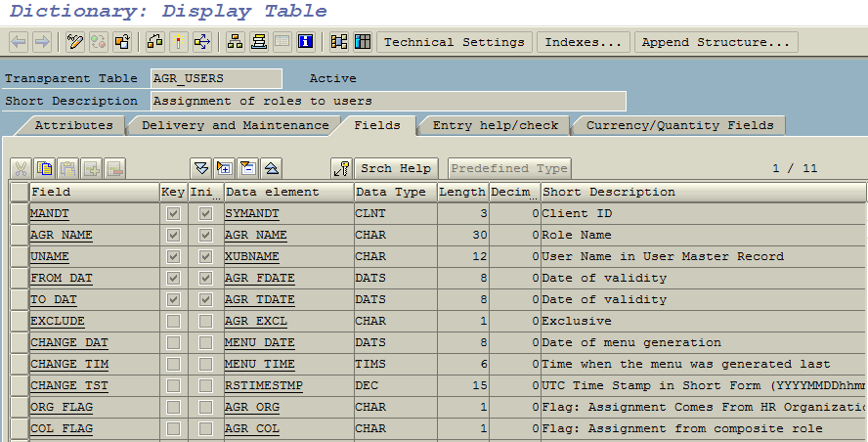This screenshot has width=868, height=442.
Task: Expand all fields with expand icon
Action: click(x=225, y=168)
